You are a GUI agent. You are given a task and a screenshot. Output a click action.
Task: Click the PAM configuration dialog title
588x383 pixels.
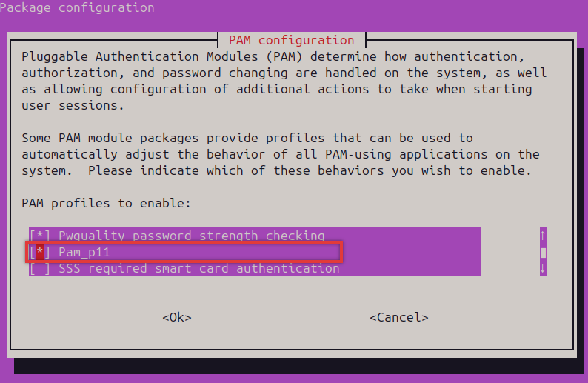click(291, 40)
